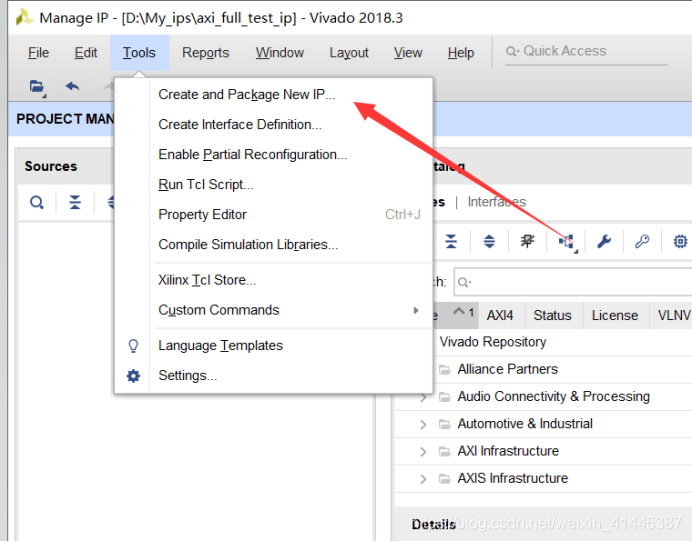Open the Edit menu
The height and width of the screenshot is (542, 692).
(x=86, y=53)
